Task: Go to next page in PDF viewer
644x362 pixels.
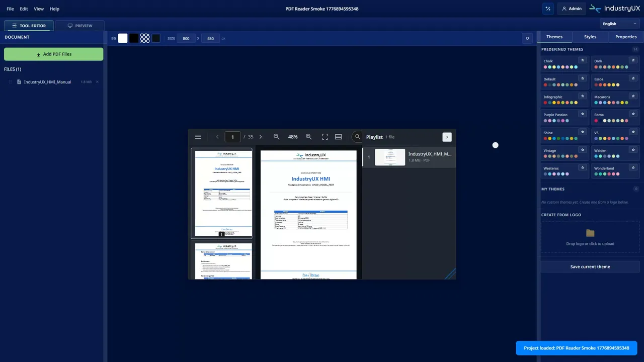Action: 260,137
